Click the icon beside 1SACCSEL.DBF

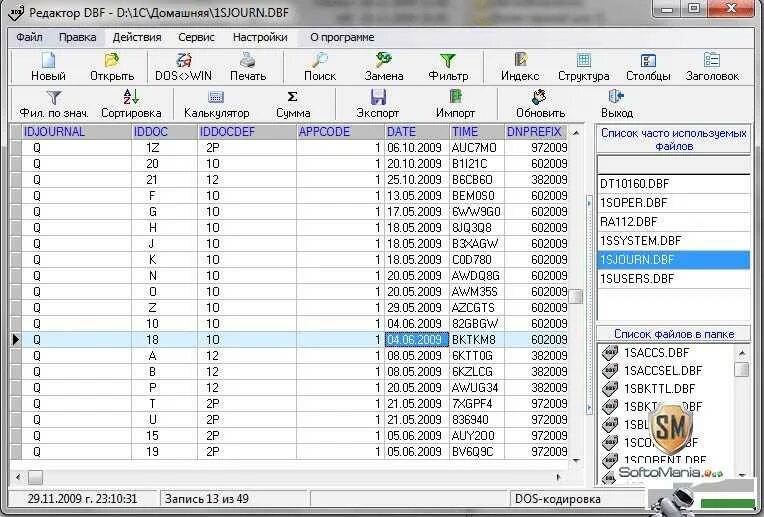[610, 370]
